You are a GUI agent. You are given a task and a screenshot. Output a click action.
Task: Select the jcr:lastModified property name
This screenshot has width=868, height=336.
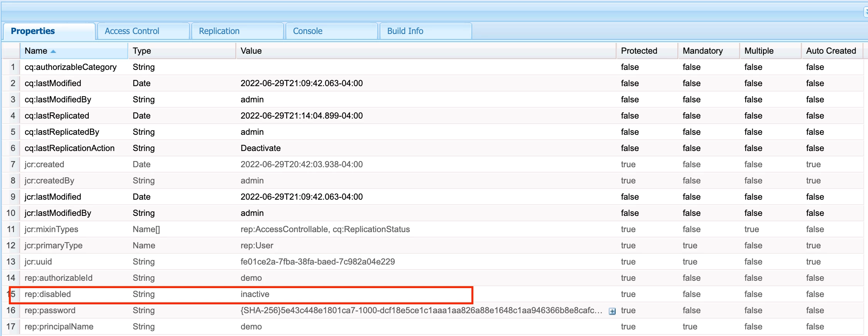pos(53,197)
